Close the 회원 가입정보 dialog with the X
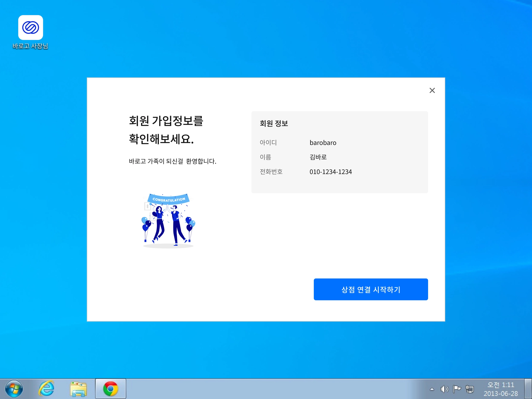The height and width of the screenshot is (399, 532). point(432,90)
